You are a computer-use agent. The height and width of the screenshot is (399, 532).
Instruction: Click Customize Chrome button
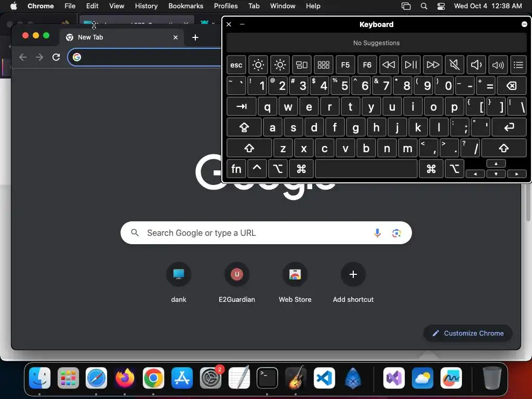[468, 333]
